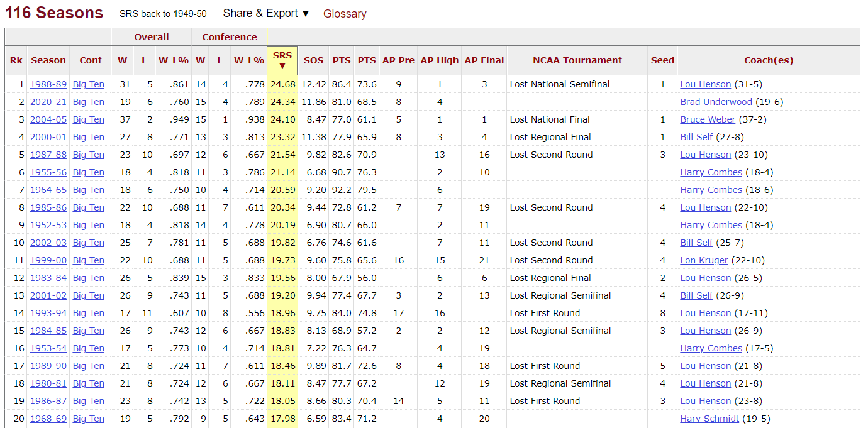Open the 1955-56 season link

[48, 172]
